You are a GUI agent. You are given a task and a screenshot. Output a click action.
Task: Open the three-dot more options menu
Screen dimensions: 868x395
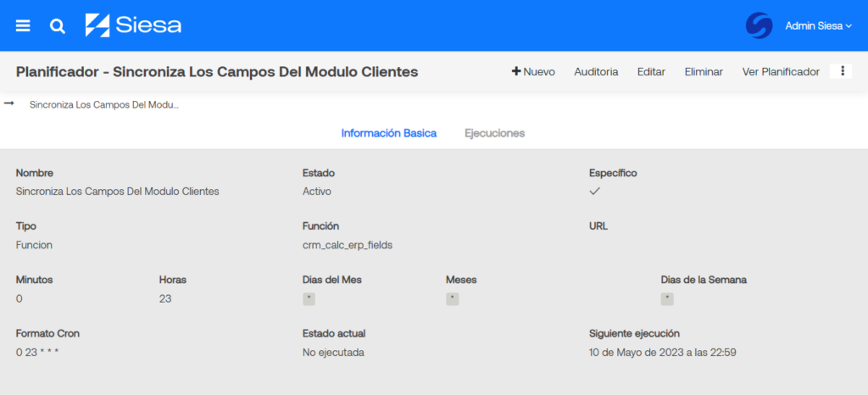point(842,71)
